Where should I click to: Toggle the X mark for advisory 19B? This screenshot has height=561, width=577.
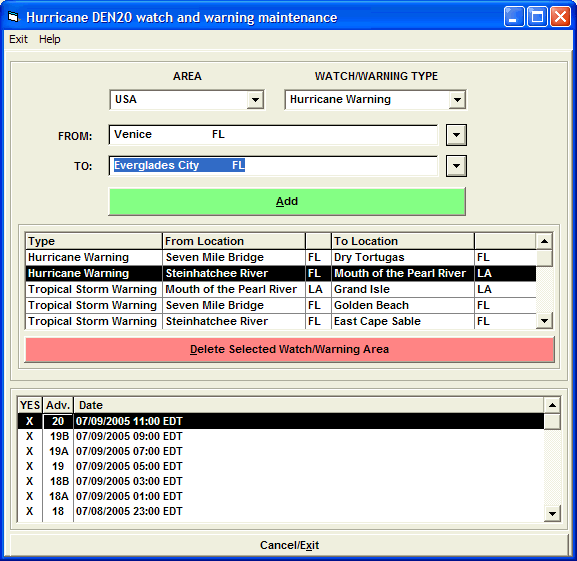(29, 436)
